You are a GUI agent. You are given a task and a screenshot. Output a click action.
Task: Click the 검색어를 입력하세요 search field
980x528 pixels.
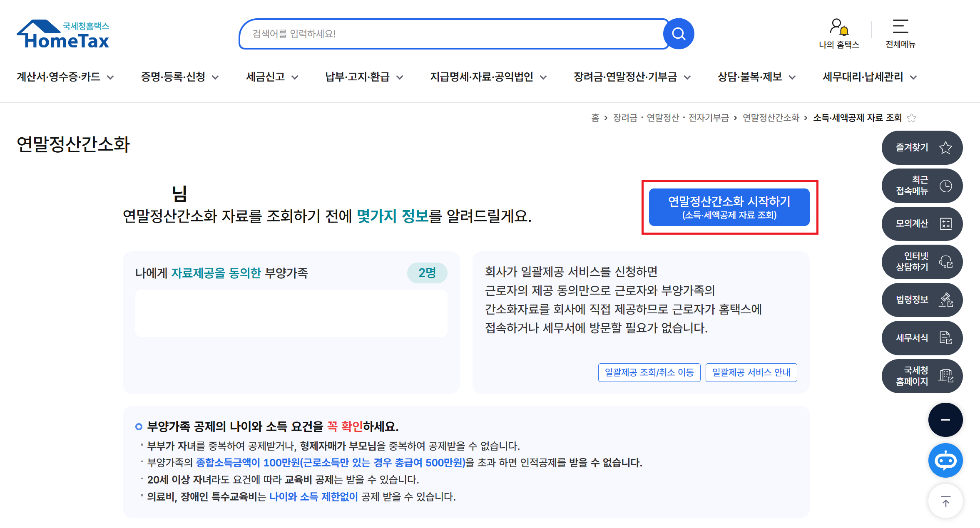(454, 34)
